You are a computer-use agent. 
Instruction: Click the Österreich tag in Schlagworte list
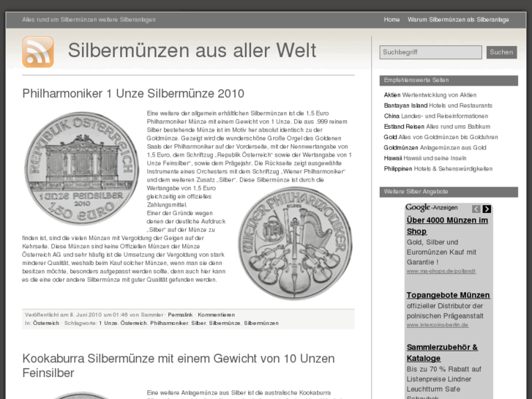tap(134, 323)
